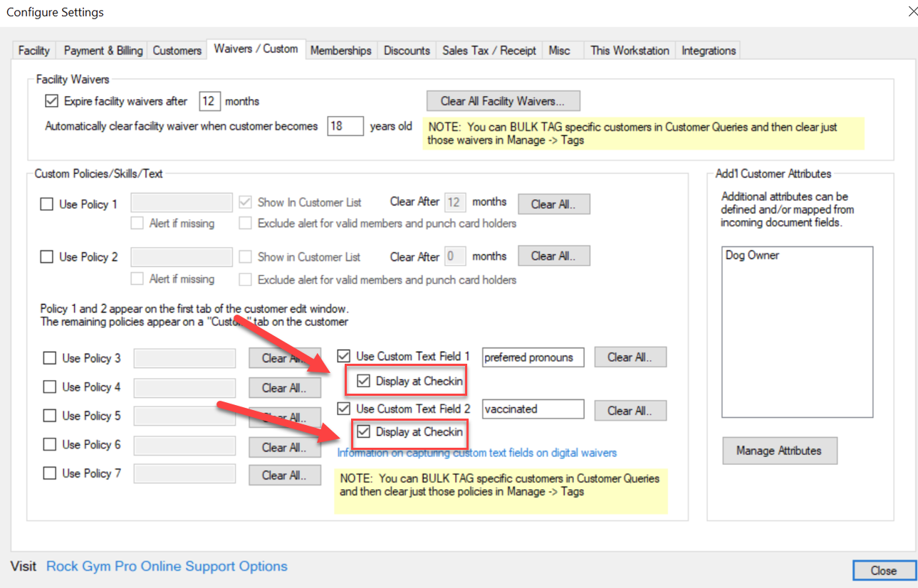The width and height of the screenshot is (918, 588).
Task: Switch to the Facility tab
Action: (33, 51)
